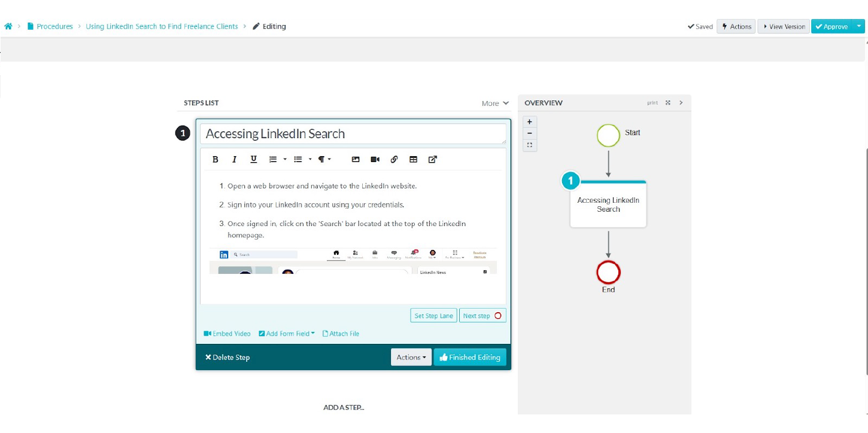Collapse the Overview panel with the arrow
Screen dimensions: 868x433
click(x=681, y=103)
